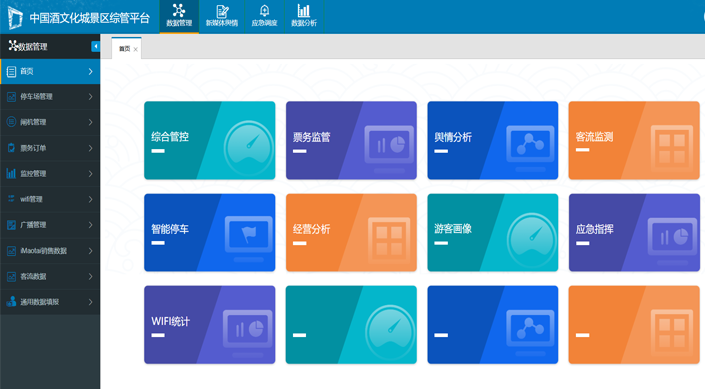Click the unlabeled orange grid card

tap(634, 325)
